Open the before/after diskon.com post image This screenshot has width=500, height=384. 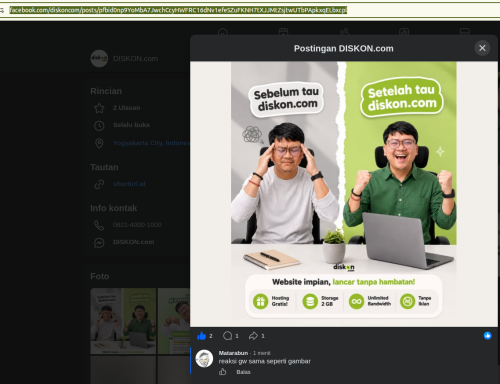coord(344,193)
